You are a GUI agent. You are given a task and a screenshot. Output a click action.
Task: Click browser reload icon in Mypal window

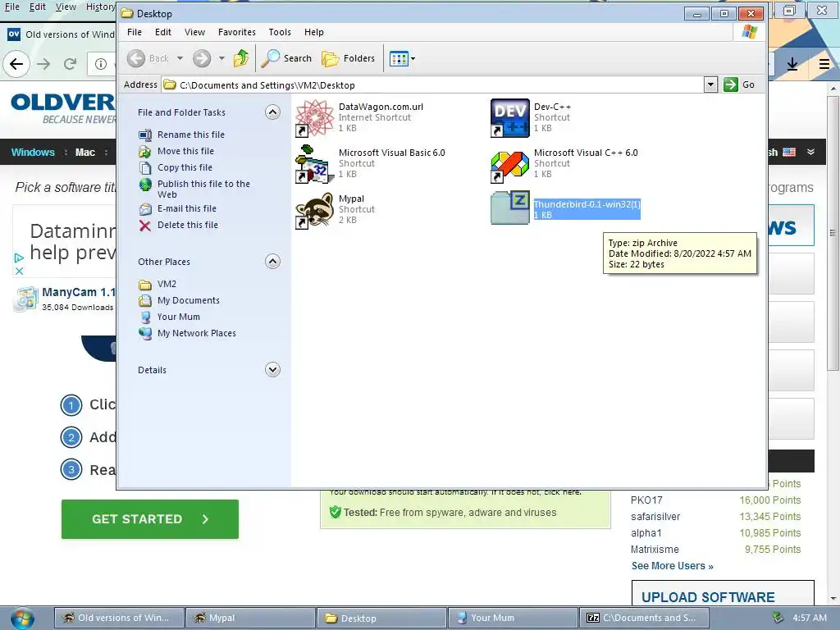click(71, 64)
